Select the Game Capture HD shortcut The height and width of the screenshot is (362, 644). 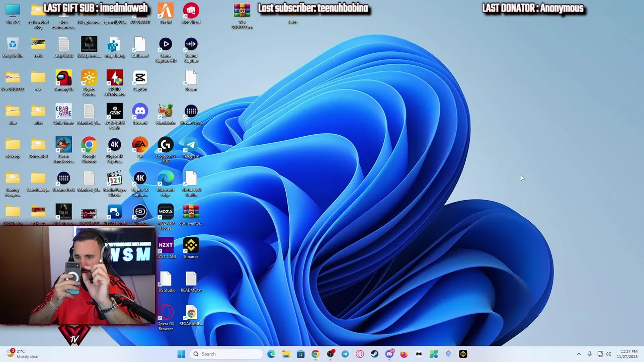tap(166, 50)
